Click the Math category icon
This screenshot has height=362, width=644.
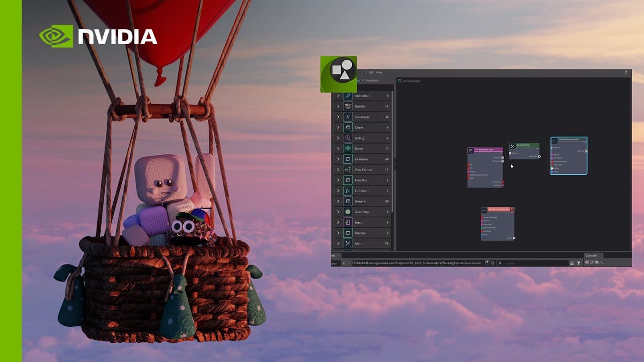pyautogui.click(x=348, y=243)
